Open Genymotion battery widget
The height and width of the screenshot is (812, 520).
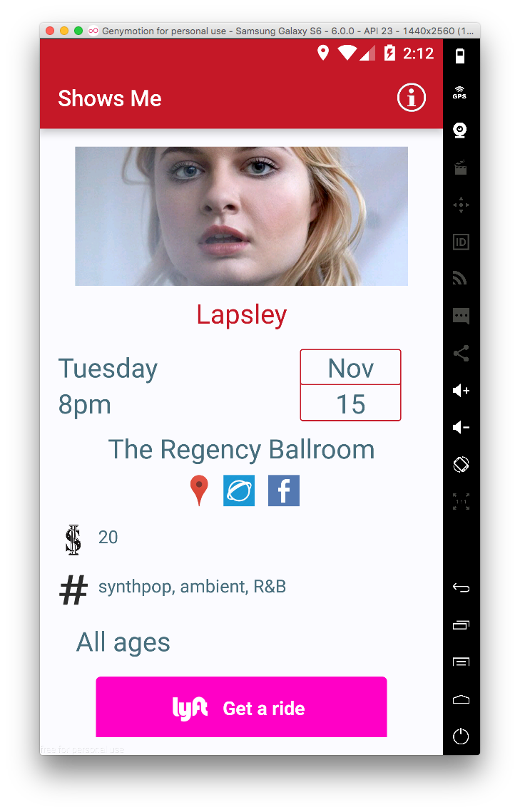(x=460, y=56)
